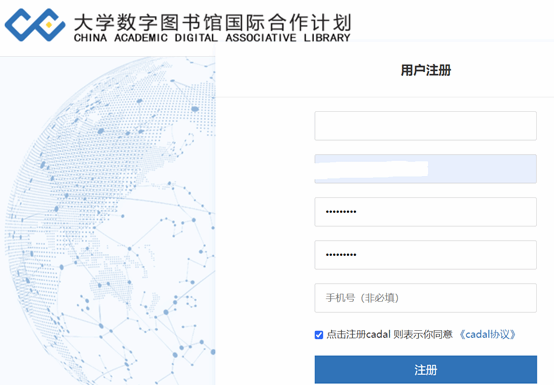Click the CHINA ACADEMIC DIGITAL ASSOCIATIVE LIBRARY subtitle

212,37
